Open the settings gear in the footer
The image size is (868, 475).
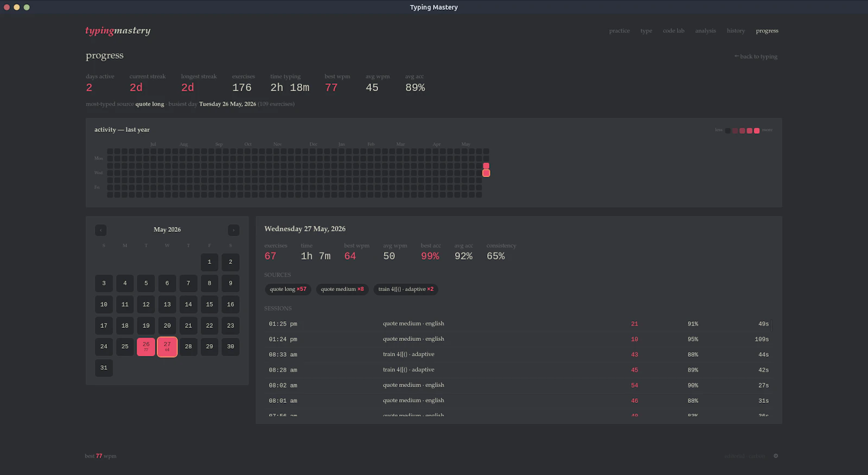pyautogui.click(x=776, y=456)
